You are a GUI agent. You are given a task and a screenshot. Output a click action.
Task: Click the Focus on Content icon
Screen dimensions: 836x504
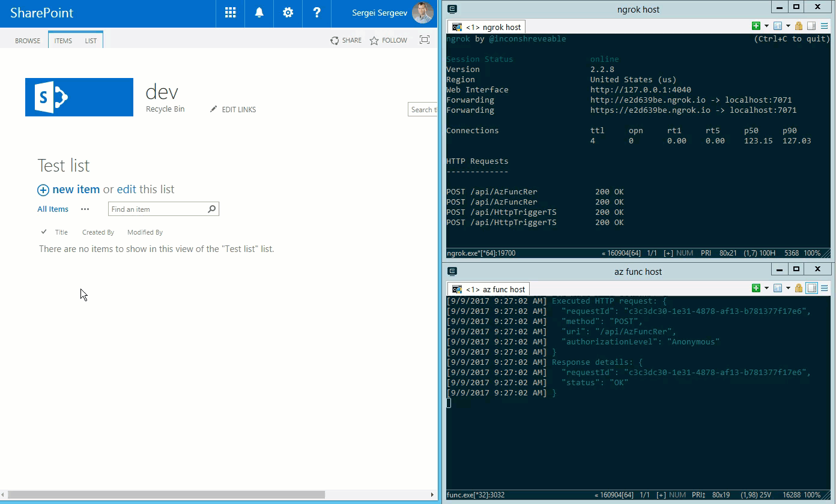pos(425,40)
